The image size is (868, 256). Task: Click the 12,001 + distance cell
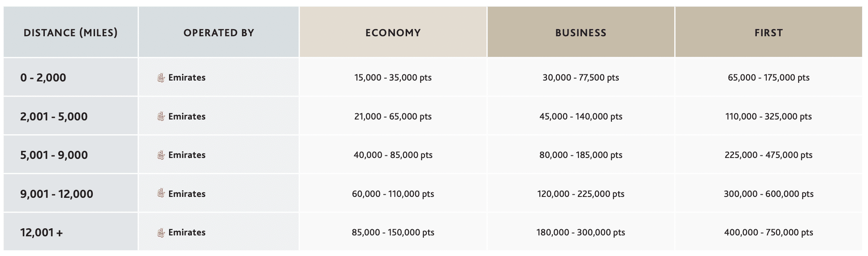41,233
